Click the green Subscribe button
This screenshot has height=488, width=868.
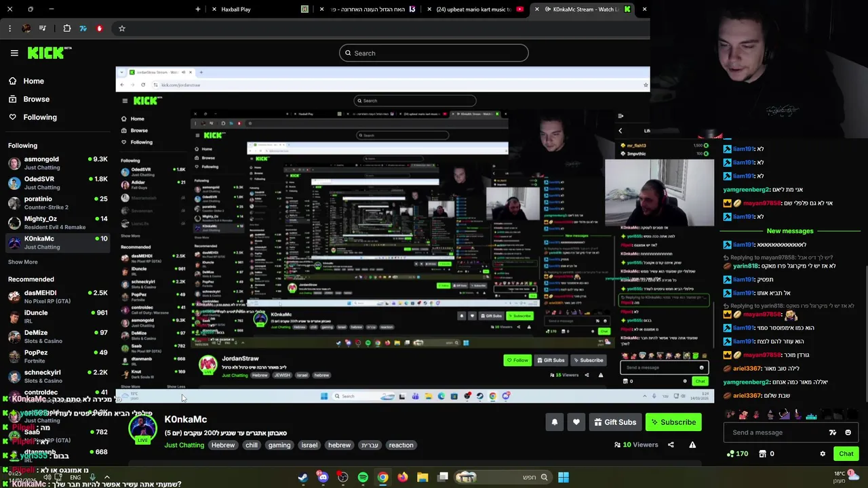(673, 422)
